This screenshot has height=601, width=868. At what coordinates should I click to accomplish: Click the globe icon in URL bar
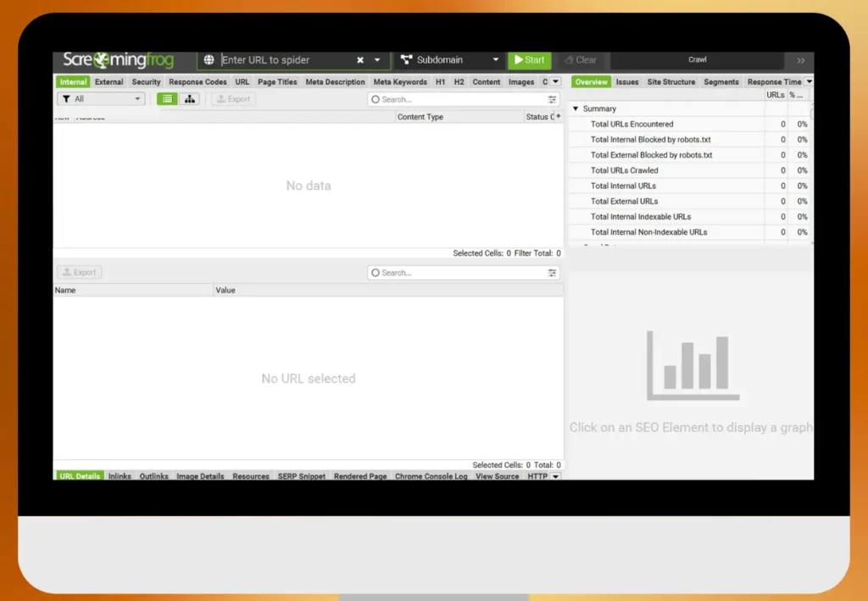click(x=209, y=60)
